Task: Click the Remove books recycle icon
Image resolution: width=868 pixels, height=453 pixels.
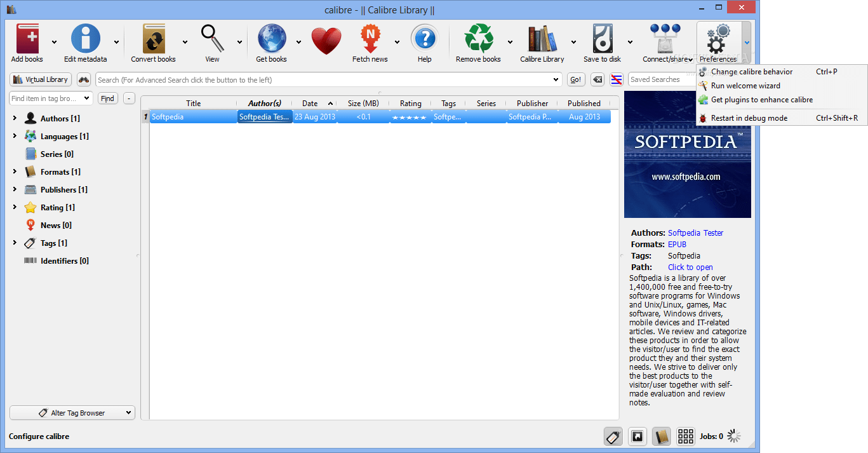Action: coord(478,38)
